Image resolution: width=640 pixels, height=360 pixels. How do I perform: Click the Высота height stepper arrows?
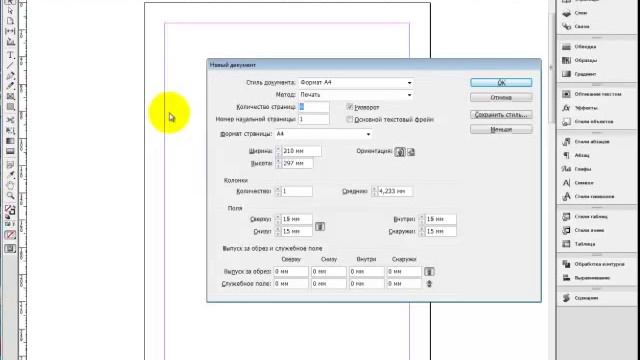point(278,163)
